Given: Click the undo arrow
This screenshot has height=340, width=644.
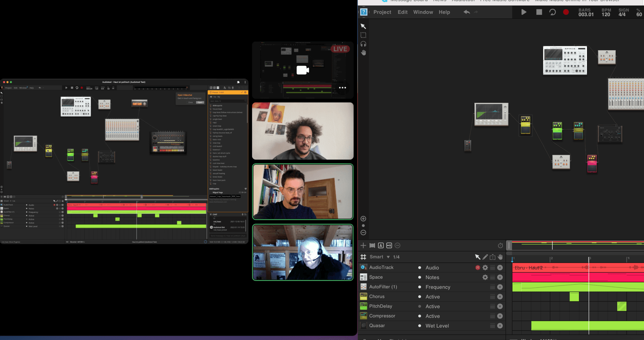Looking at the screenshot, I should coord(467,12).
